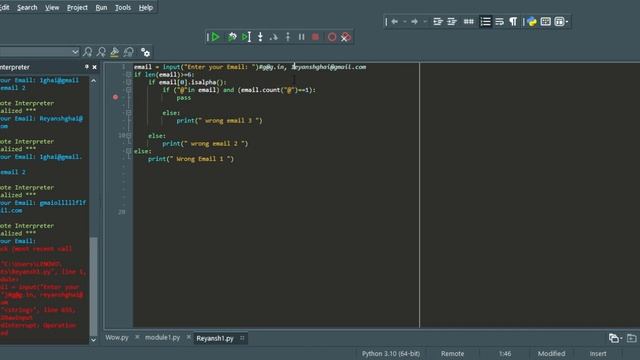
Task: Click the 'Insert' mode status entry
Action: tap(598, 353)
